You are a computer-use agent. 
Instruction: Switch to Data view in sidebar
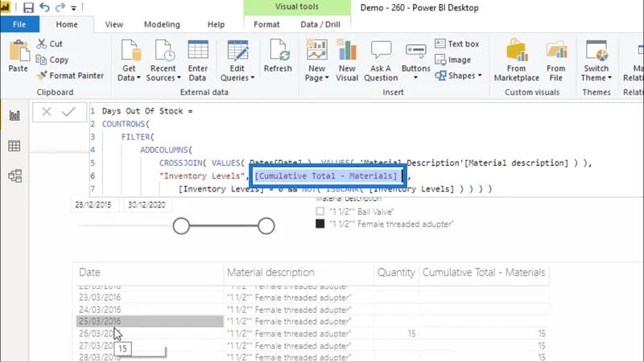pos(14,146)
